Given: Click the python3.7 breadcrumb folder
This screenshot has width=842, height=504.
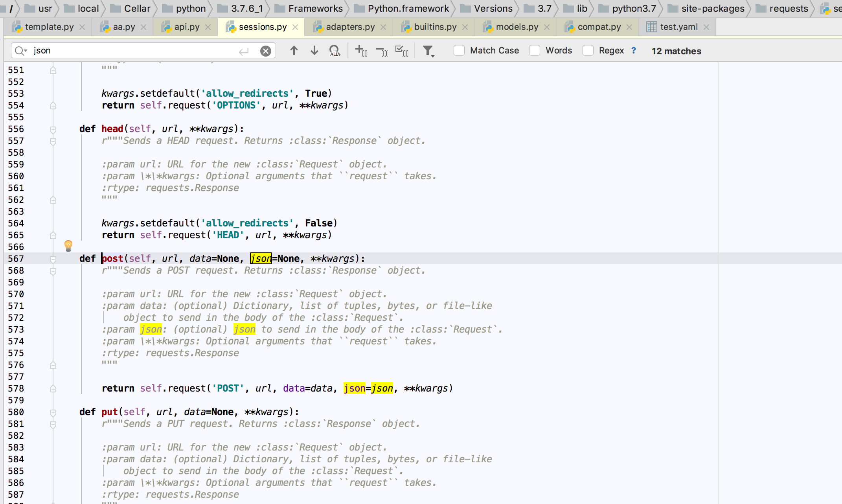Looking at the screenshot, I should (628, 8).
